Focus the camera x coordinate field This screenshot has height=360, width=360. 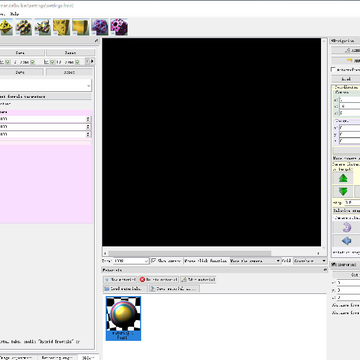[x=349, y=100]
